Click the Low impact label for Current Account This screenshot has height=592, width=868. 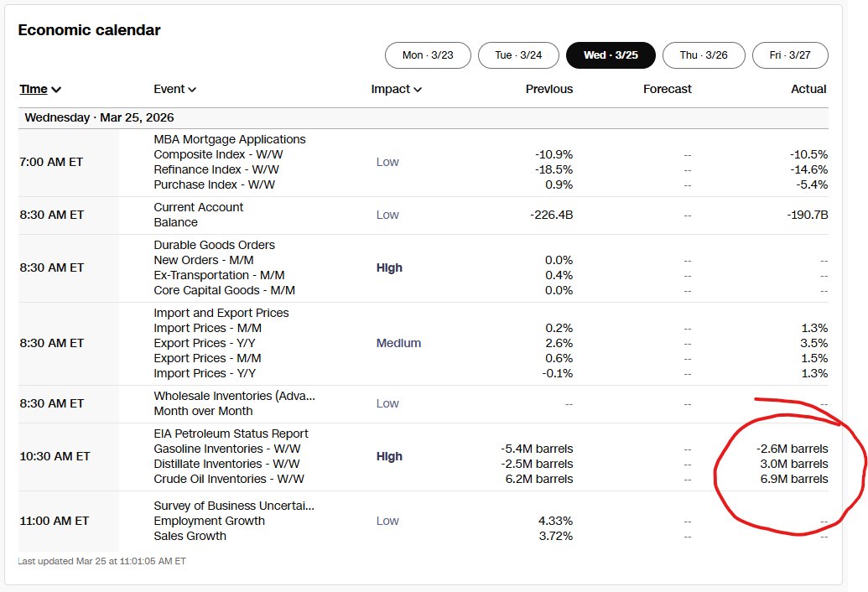click(x=387, y=215)
